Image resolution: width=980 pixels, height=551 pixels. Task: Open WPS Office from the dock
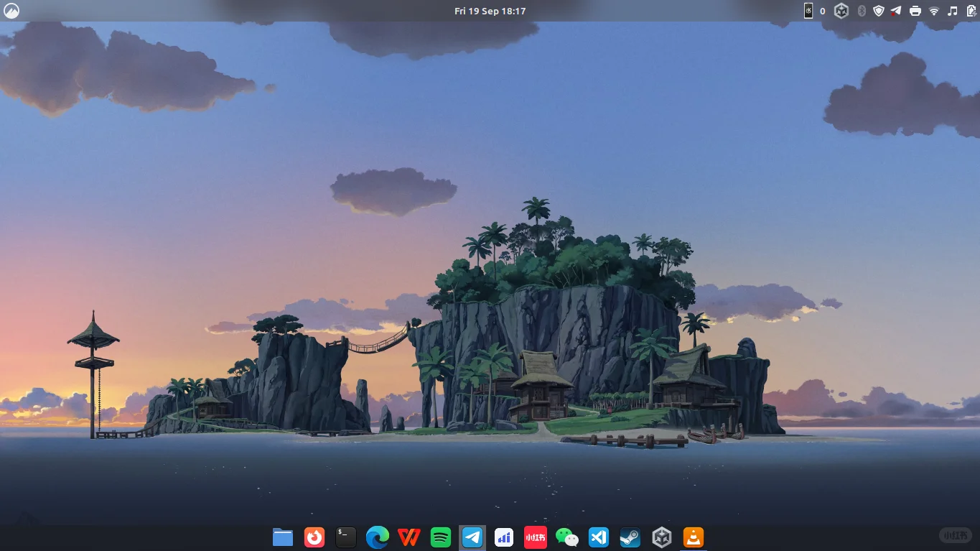coord(409,537)
